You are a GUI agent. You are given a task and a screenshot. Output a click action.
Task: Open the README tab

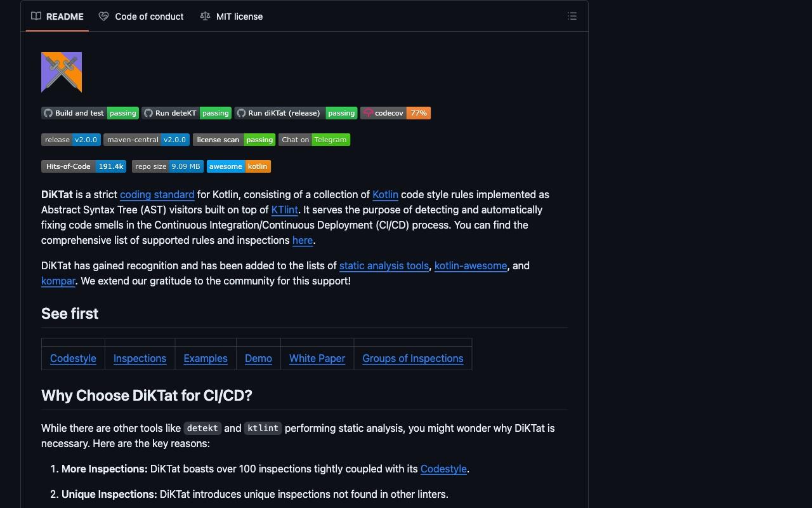57,17
